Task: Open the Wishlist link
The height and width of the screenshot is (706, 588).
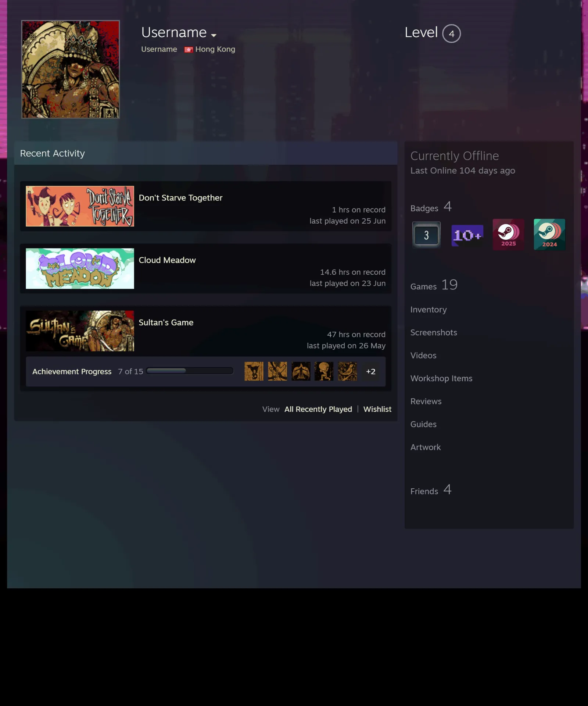Action: [x=377, y=409]
